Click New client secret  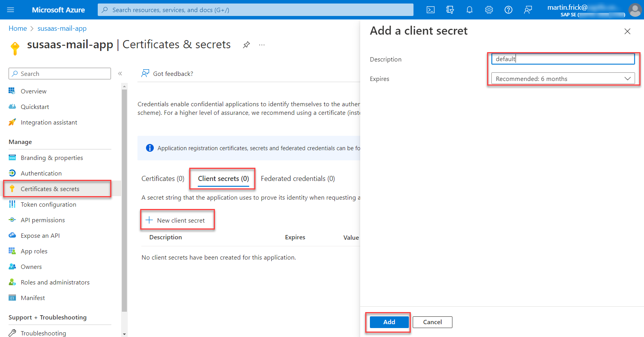point(176,220)
